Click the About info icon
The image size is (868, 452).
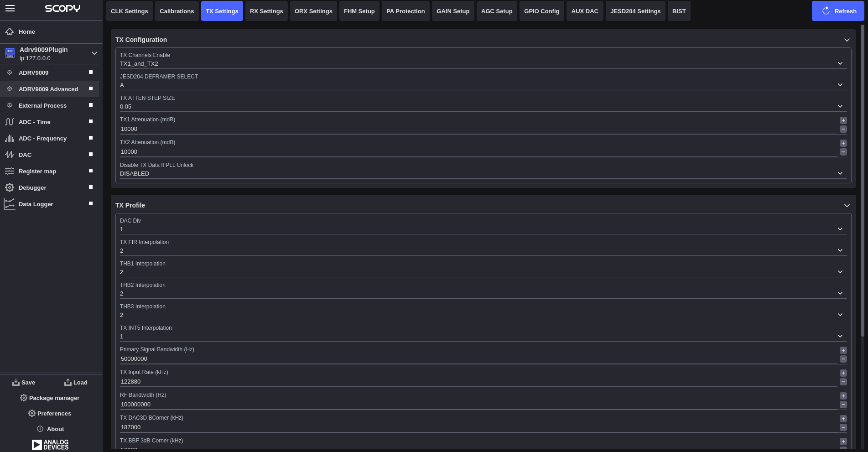click(40, 429)
